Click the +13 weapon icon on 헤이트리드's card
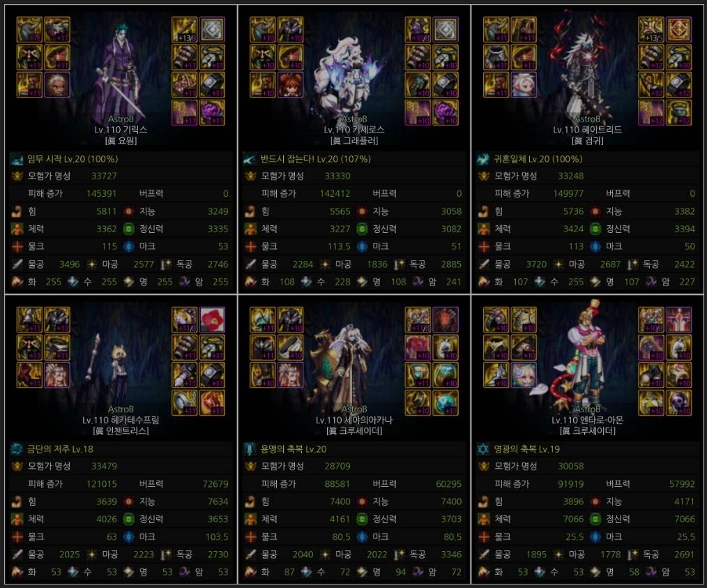This screenshot has width=707, height=588. [651, 29]
